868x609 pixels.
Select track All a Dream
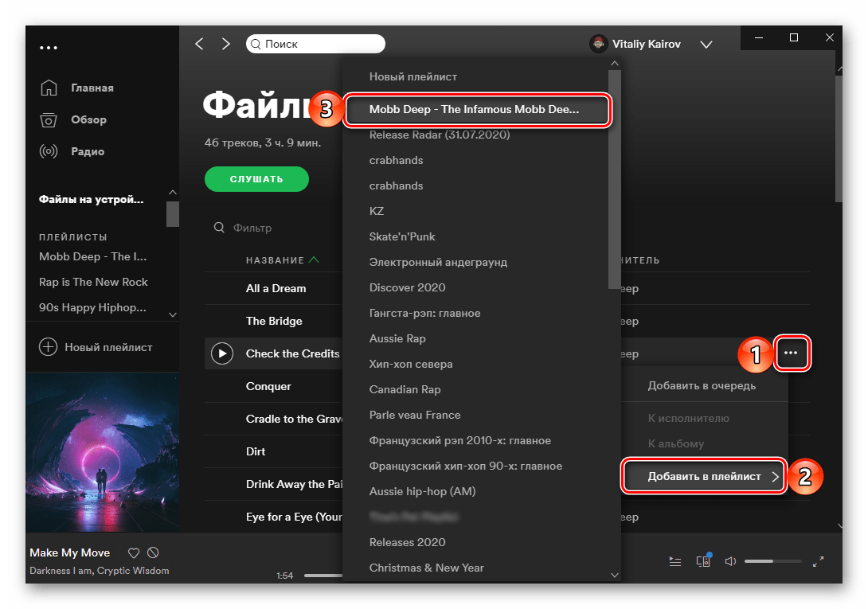pyautogui.click(x=276, y=288)
